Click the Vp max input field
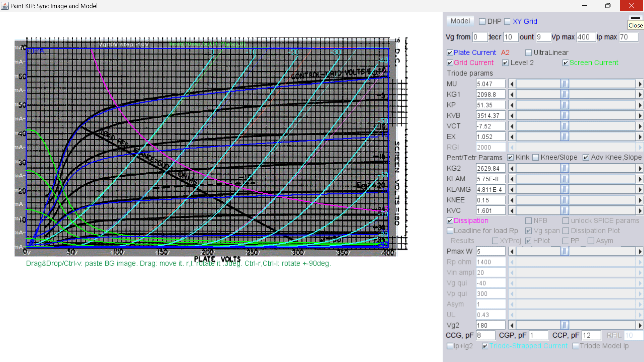The width and height of the screenshot is (644, 362). coord(586,37)
